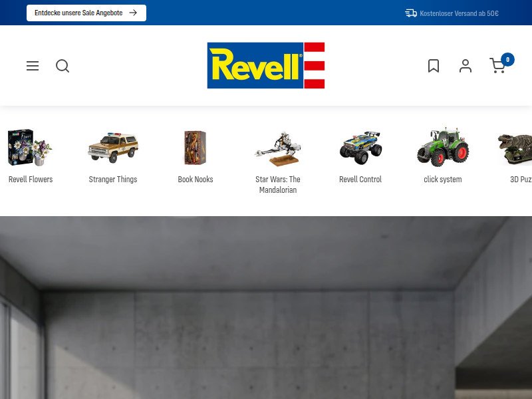Open the hamburger navigation menu
Screen dimensions: 532x399
click(x=33, y=66)
